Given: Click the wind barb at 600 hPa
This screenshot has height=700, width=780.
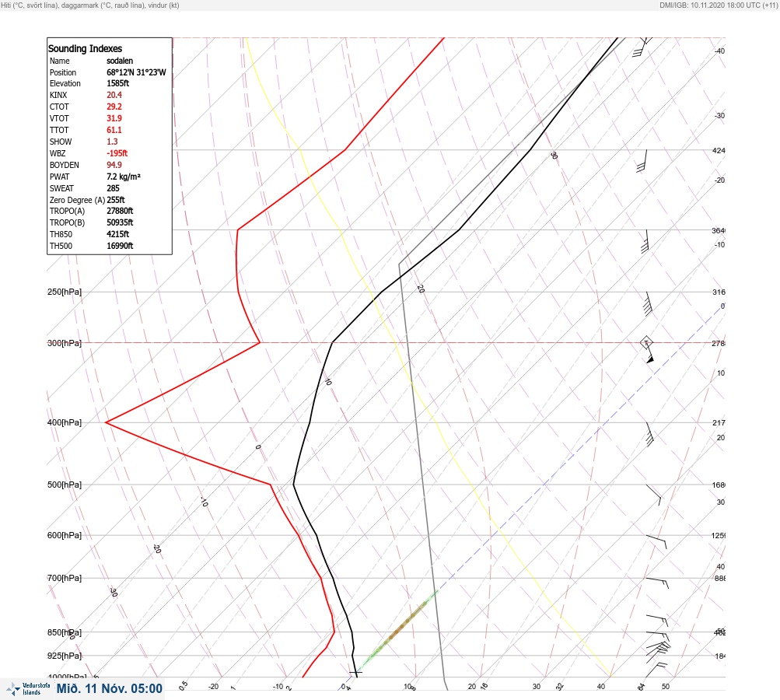Looking at the screenshot, I should [x=656, y=542].
